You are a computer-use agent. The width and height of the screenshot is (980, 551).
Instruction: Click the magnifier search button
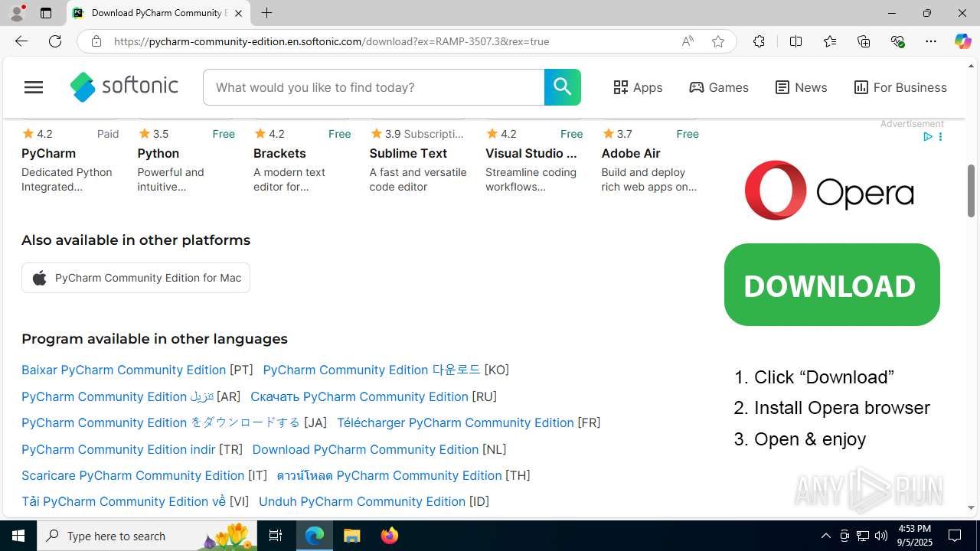pyautogui.click(x=562, y=87)
